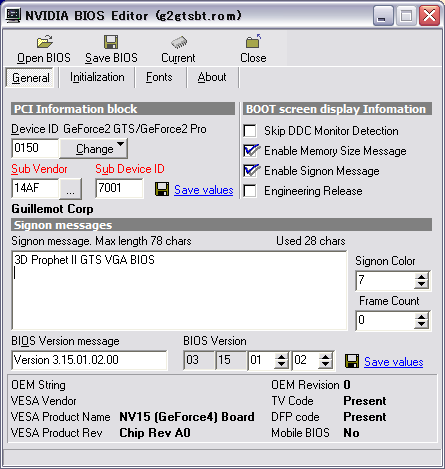
Task: Click the 'NV15 (GeForce4) Board' text
Action: tap(187, 417)
